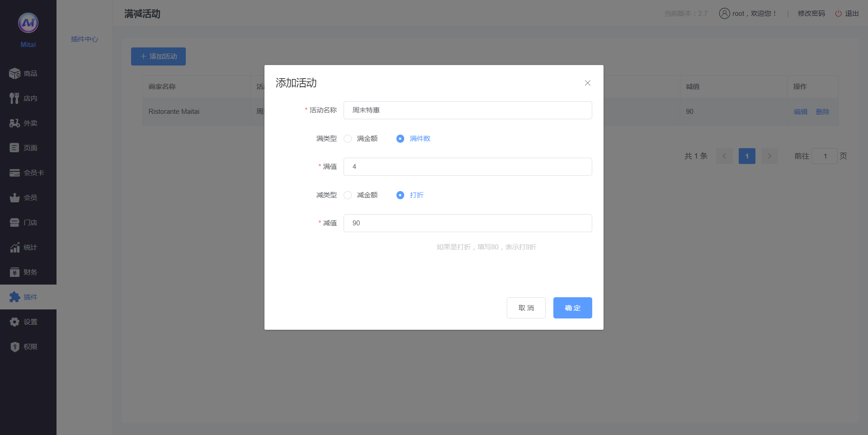This screenshot has height=435, width=868.
Task: Open the 会员卡 card icon
Action: tap(14, 173)
